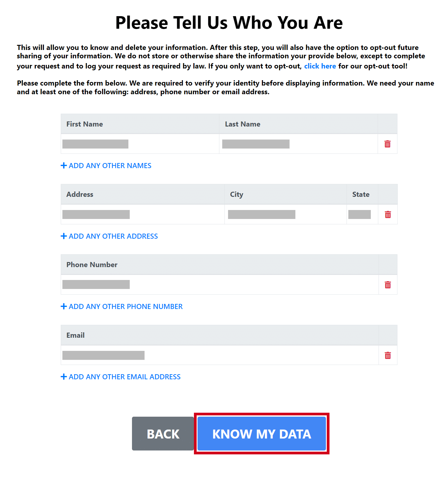Viewport: 448px width, 478px height.
Task: Click Add Any Other Email Address link
Action: click(x=124, y=377)
